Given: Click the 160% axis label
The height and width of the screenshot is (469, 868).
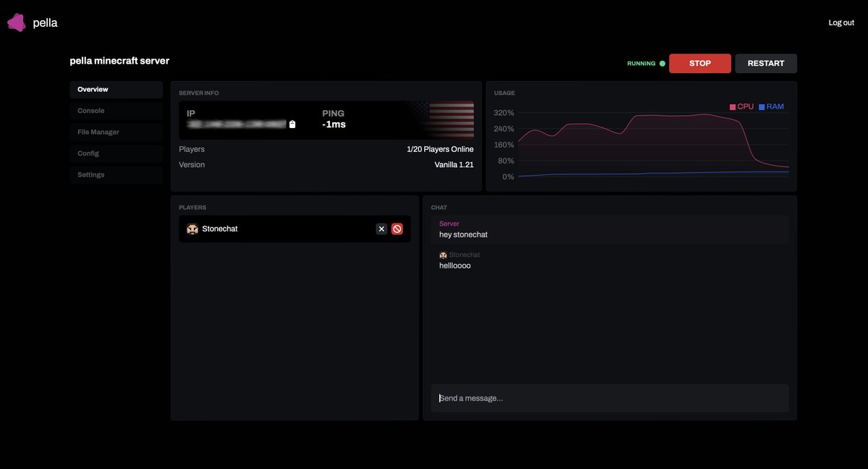Looking at the screenshot, I should pyautogui.click(x=503, y=145).
